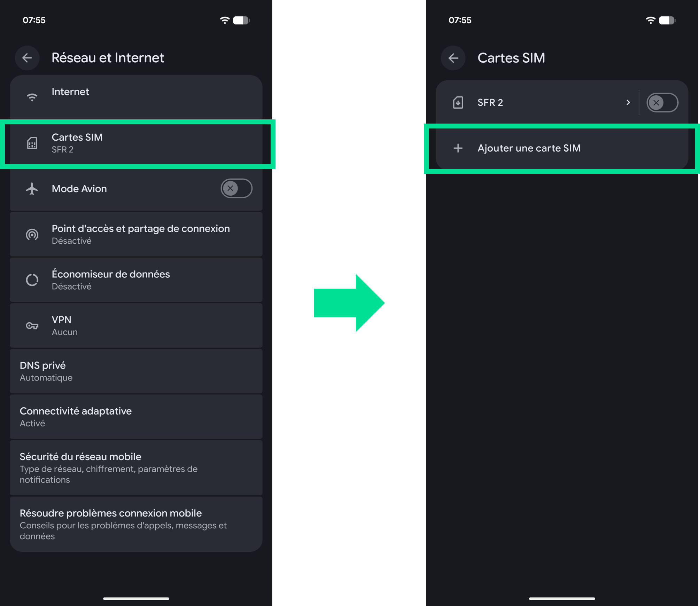Open Économiseur de données settings
700x606 pixels.
pyautogui.click(x=136, y=280)
